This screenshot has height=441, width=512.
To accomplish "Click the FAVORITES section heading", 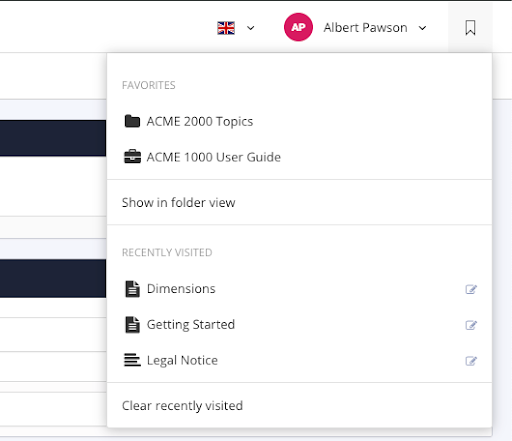I will pos(149,85).
